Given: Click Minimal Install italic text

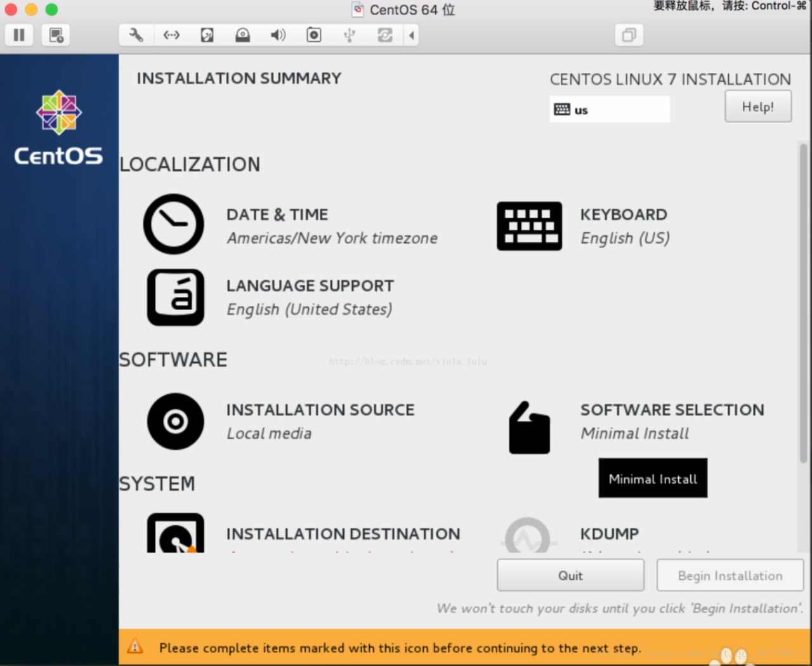Looking at the screenshot, I should point(635,433).
